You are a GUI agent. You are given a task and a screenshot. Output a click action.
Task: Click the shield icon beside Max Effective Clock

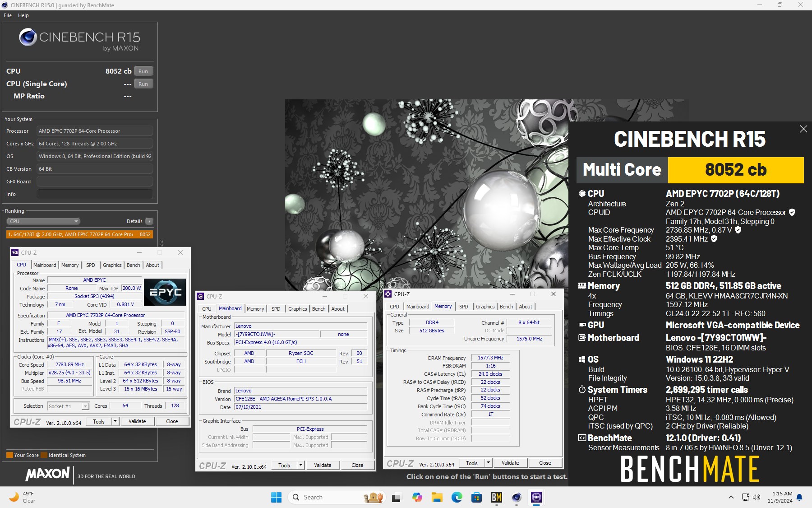click(x=714, y=239)
